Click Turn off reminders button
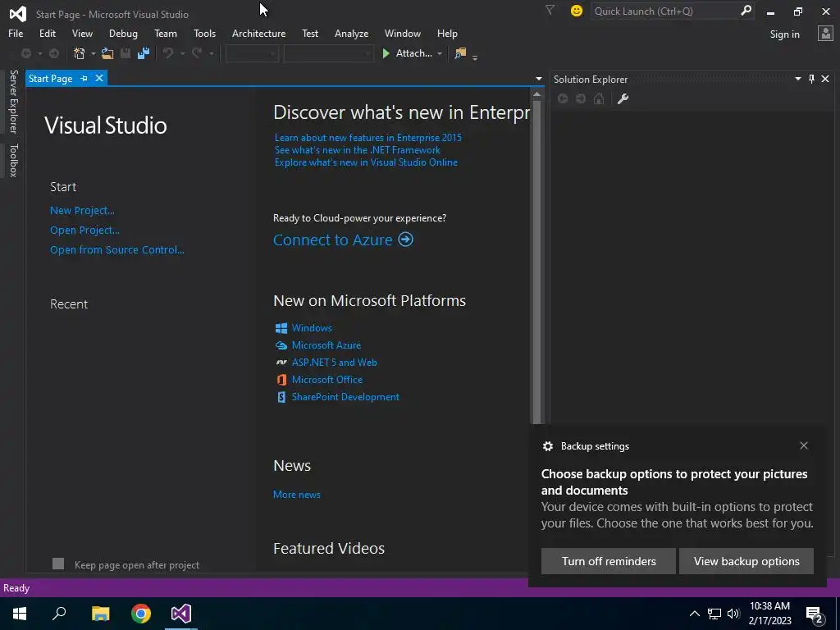This screenshot has height=630, width=840. (x=609, y=561)
